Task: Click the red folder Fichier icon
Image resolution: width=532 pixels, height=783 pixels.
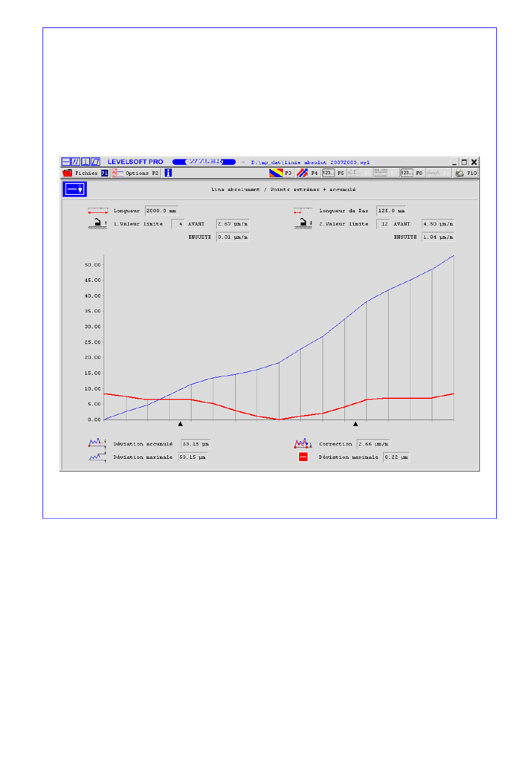Action: tap(67, 173)
